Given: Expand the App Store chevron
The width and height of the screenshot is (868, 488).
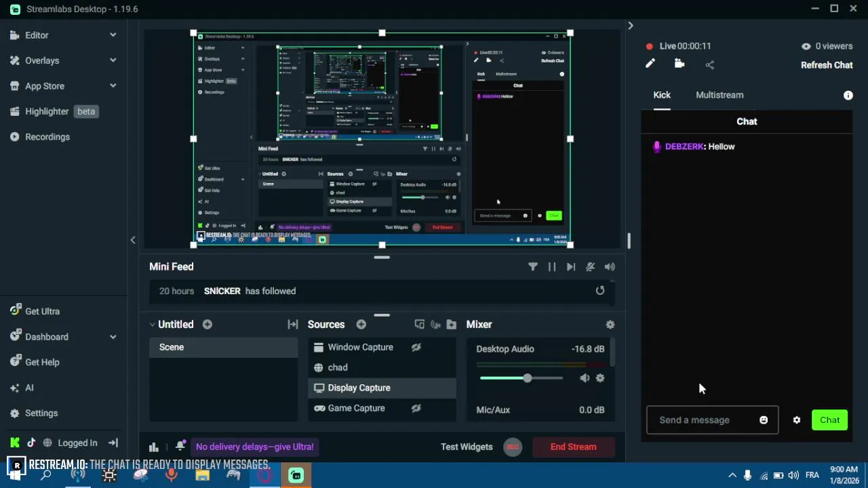Looking at the screenshot, I should point(113,86).
